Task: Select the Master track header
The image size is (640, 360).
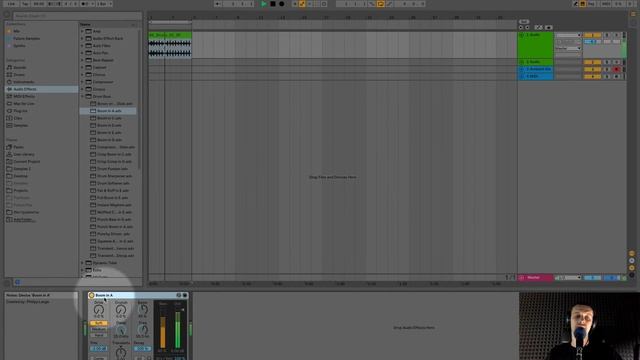Action: pyautogui.click(x=535, y=278)
